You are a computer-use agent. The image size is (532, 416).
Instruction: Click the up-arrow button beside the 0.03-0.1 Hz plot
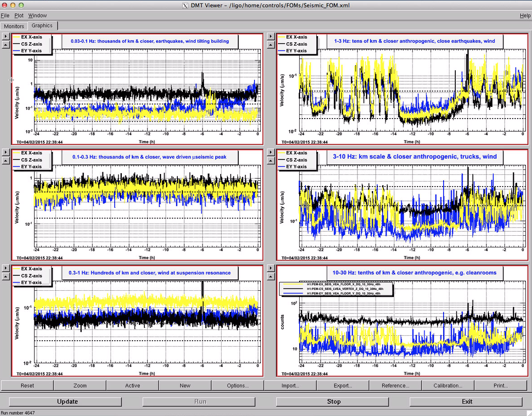(6, 45)
